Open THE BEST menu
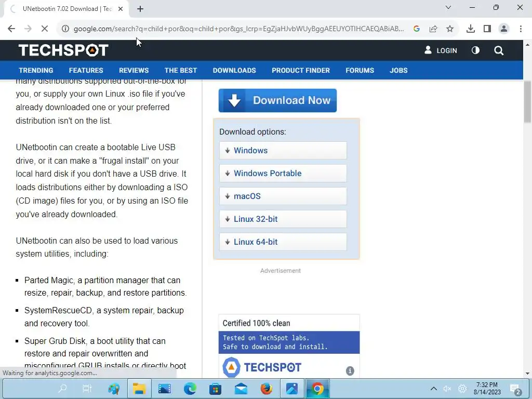Screen dimensions: 532x399 point(181,70)
